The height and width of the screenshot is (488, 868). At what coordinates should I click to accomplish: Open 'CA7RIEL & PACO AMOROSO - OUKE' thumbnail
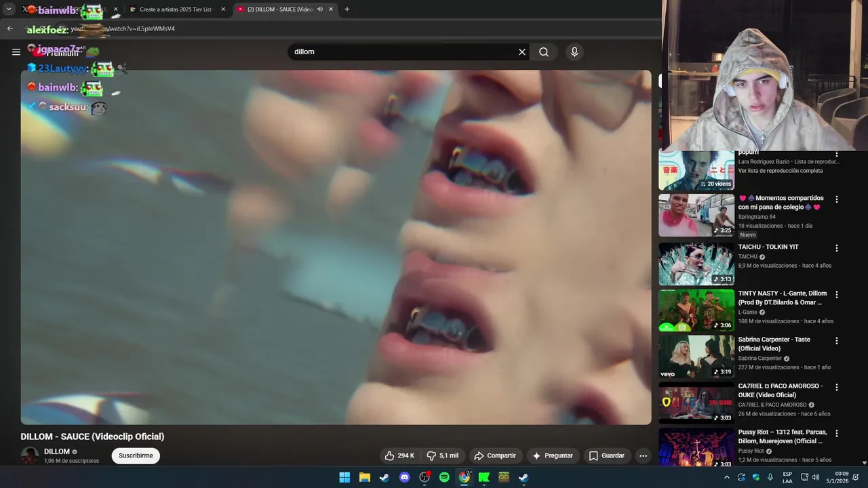click(696, 403)
